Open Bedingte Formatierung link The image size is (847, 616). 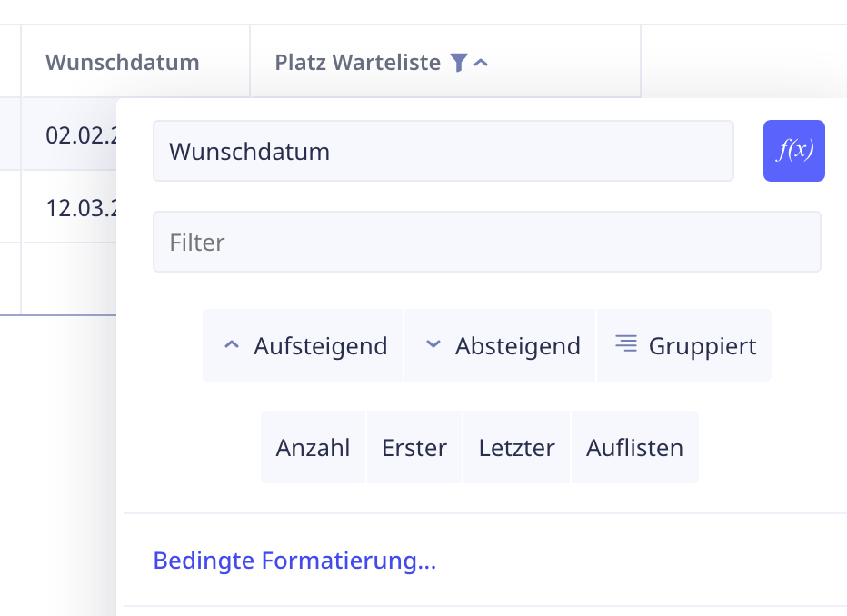[294, 560]
